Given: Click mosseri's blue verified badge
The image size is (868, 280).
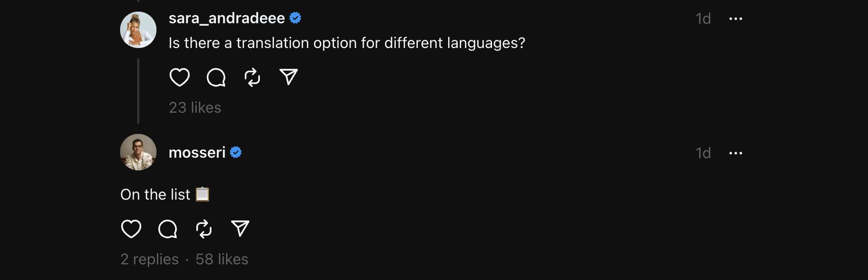Looking at the screenshot, I should click(236, 153).
